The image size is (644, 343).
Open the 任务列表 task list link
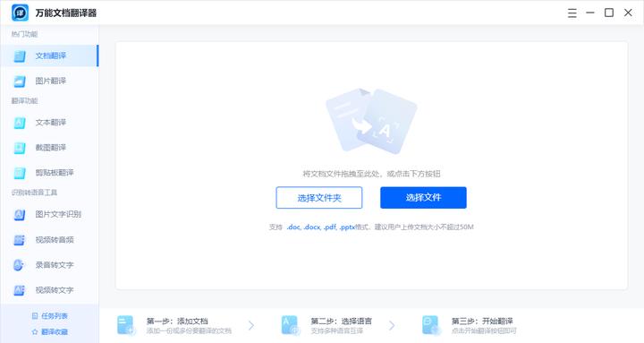[x=50, y=316]
